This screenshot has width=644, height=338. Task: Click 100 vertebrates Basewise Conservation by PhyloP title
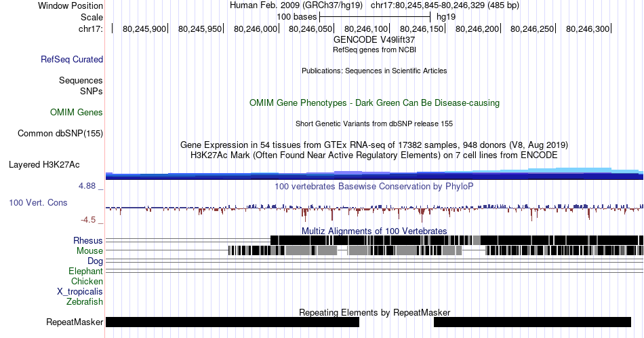tap(374, 186)
